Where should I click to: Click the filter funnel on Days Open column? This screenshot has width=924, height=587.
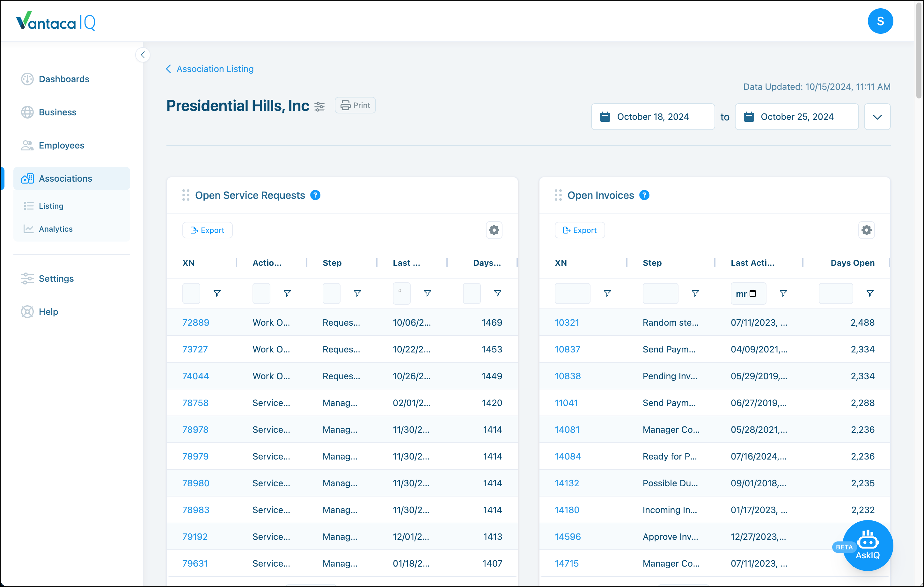870,293
